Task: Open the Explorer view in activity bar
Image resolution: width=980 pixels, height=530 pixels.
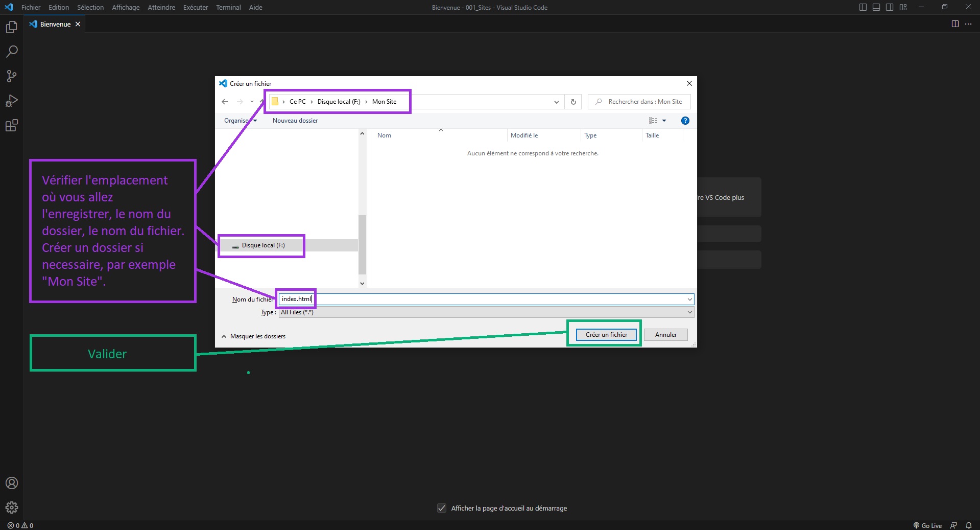Action: click(11, 27)
